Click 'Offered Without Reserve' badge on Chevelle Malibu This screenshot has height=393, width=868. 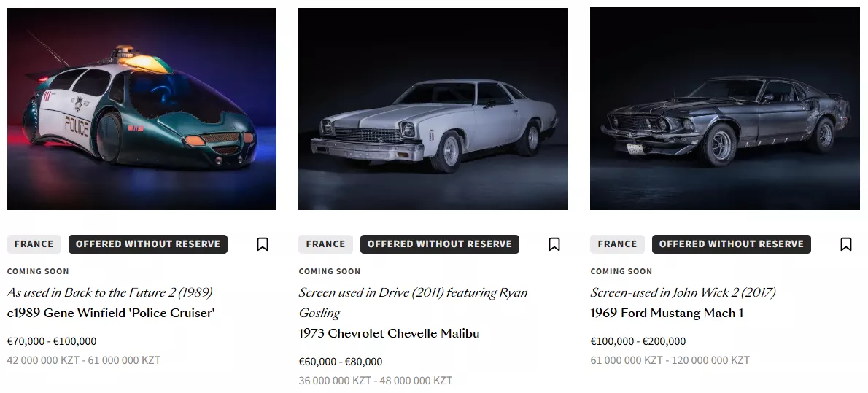click(x=440, y=244)
